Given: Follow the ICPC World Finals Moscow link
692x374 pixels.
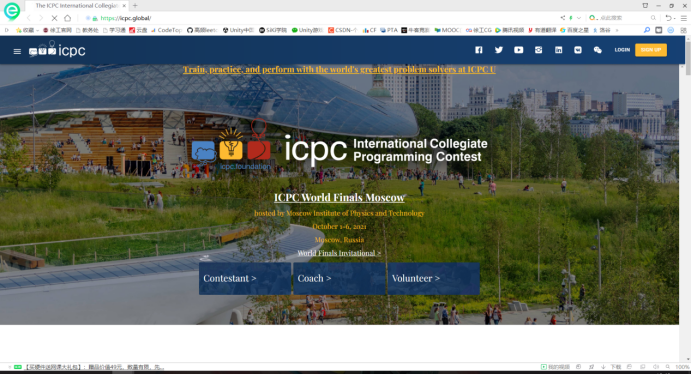Looking at the screenshot, I should [x=339, y=197].
